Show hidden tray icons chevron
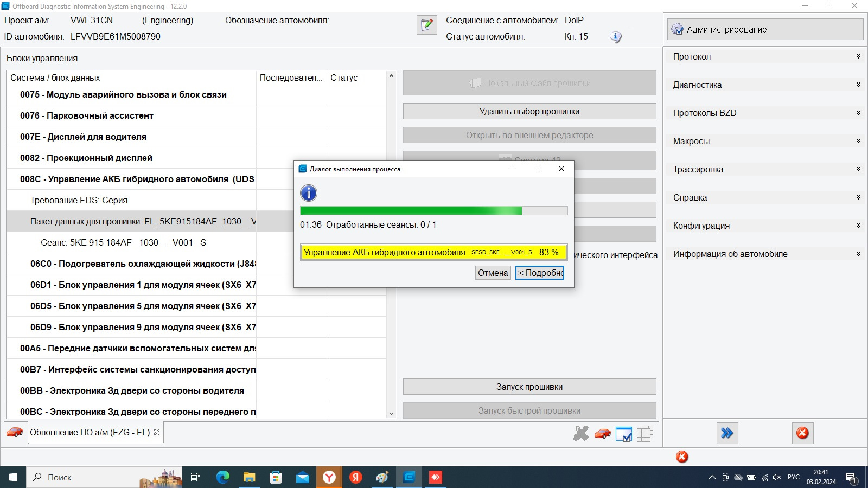 [712, 477]
